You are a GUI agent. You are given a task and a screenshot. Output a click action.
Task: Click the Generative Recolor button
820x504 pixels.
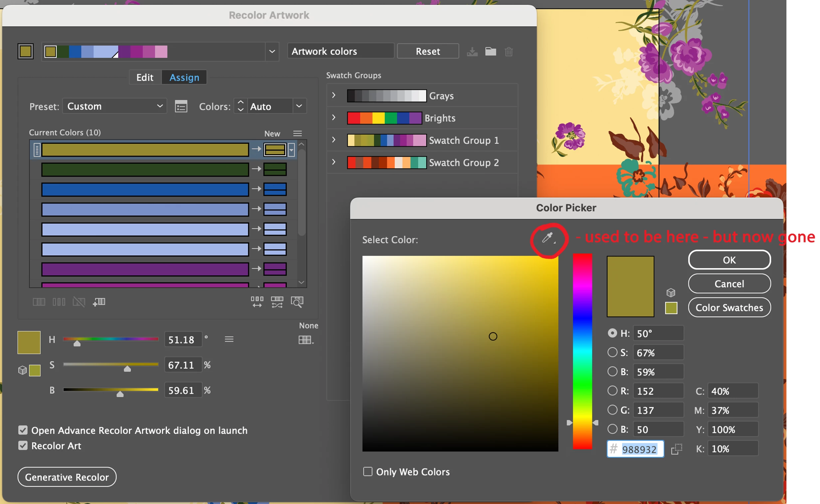pos(67,477)
